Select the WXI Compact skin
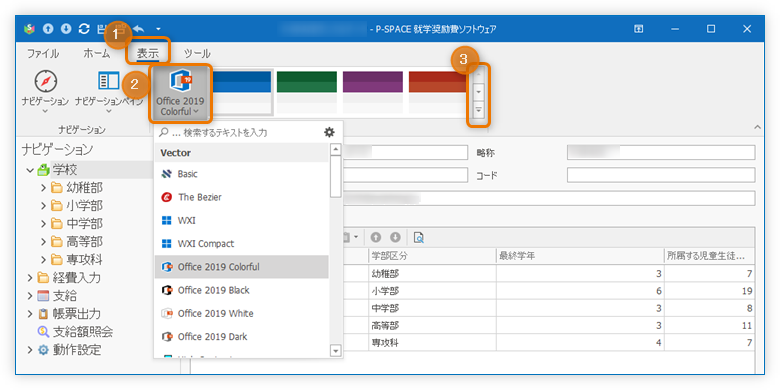Viewport: 780px width, 390px height. pos(241,244)
